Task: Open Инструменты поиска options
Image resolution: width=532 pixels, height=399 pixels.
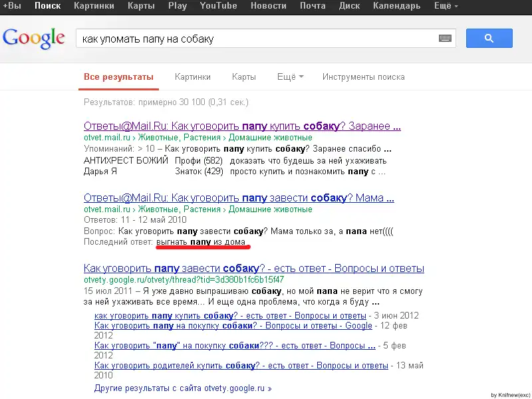Action: (363, 77)
